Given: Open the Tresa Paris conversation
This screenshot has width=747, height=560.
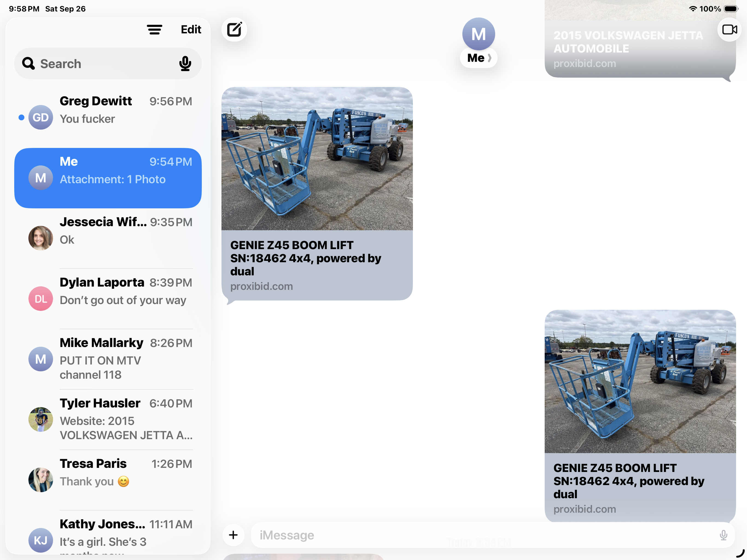Looking at the screenshot, I should 108,480.
